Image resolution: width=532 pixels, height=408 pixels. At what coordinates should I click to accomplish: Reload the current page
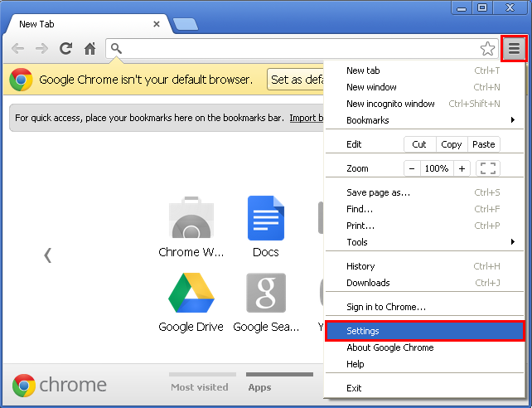65,49
